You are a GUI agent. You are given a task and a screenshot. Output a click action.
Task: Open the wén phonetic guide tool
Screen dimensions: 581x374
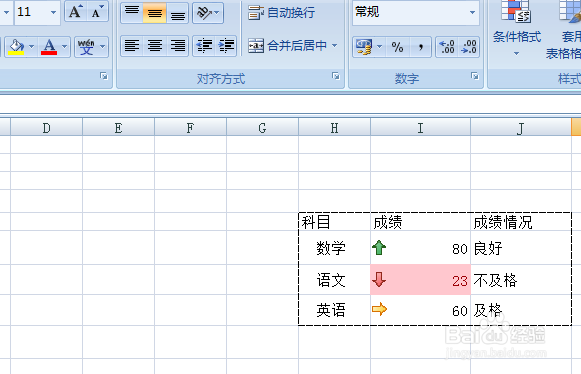[x=86, y=47]
